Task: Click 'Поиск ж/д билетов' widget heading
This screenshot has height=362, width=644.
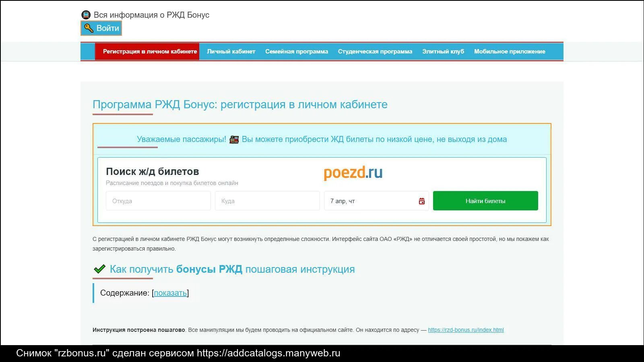Action: [153, 171]
